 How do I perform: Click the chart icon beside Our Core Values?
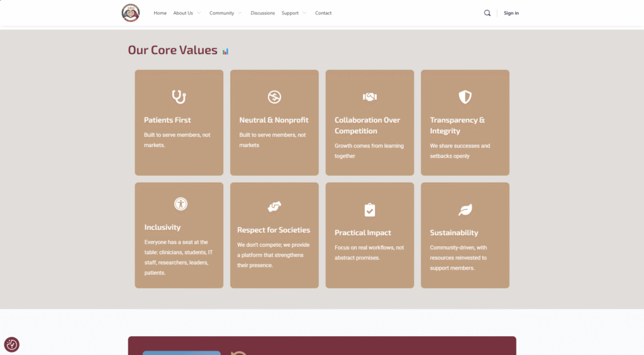[x=226, y=52]
